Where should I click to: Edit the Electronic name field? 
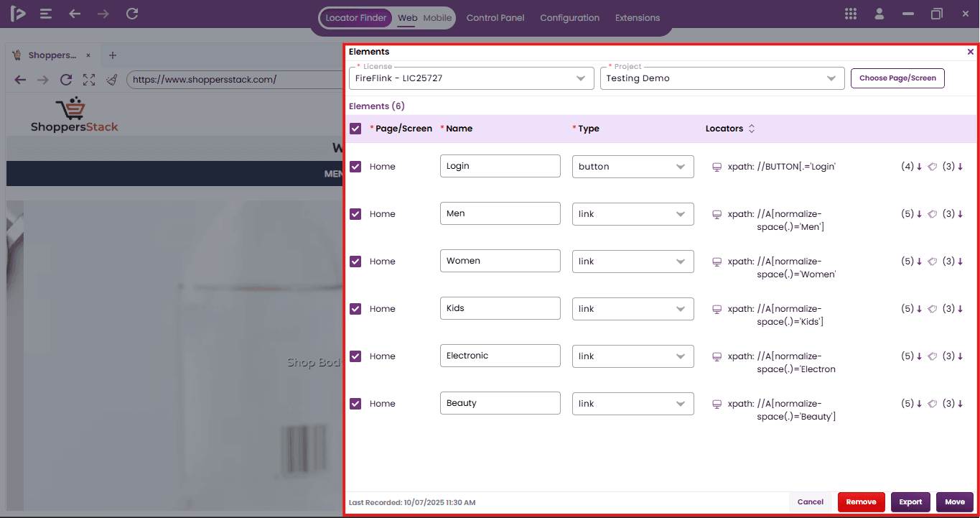(500, 356)
